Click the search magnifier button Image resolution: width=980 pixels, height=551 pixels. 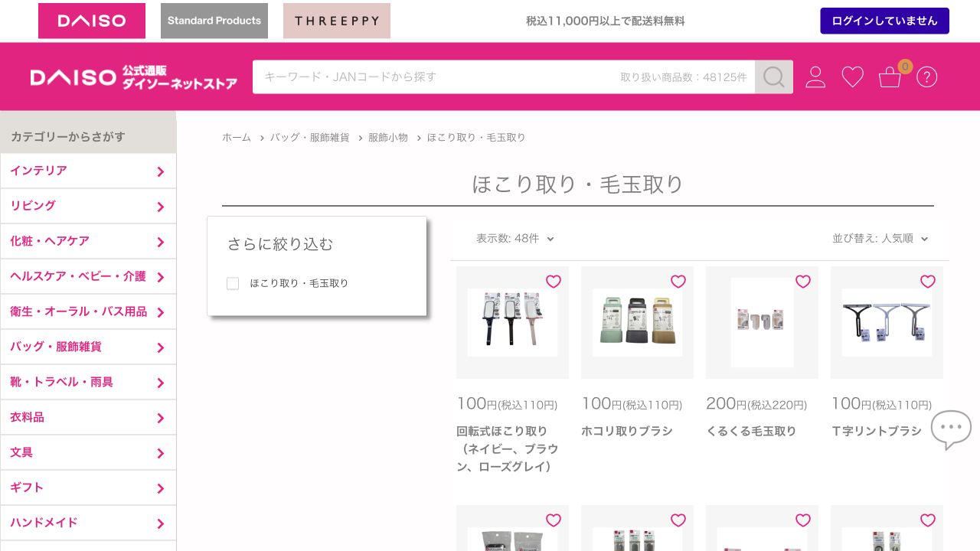click(x=774, y=77)
